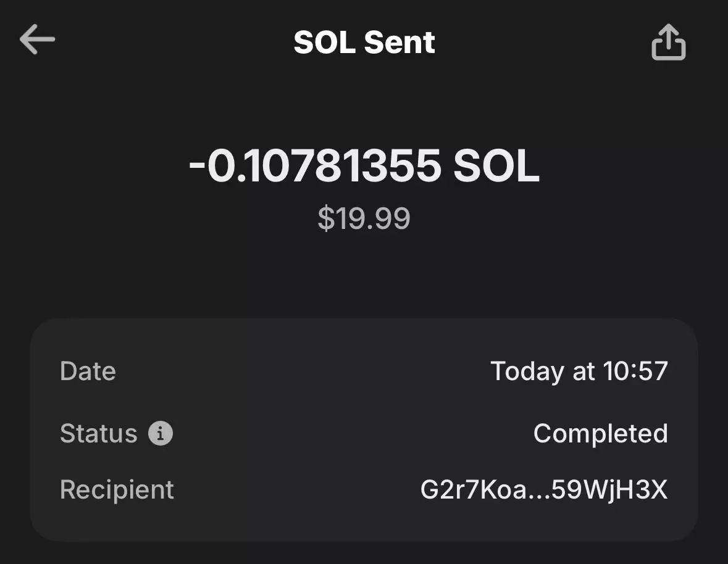Click the 'Today at 10:57' timestamp
Image resolution: width=728 pixels, height=564 pixels.
point(579,371)
